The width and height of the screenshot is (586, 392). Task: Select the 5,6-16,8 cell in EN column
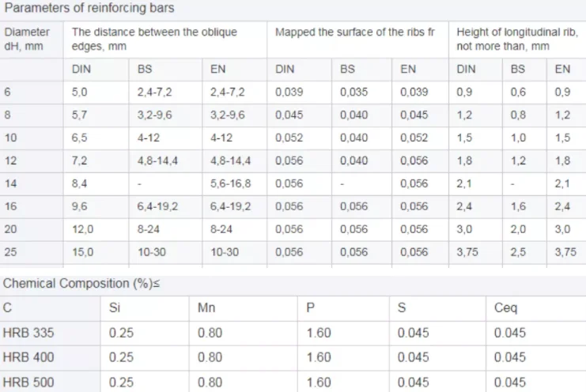click(x=230, y=183)
